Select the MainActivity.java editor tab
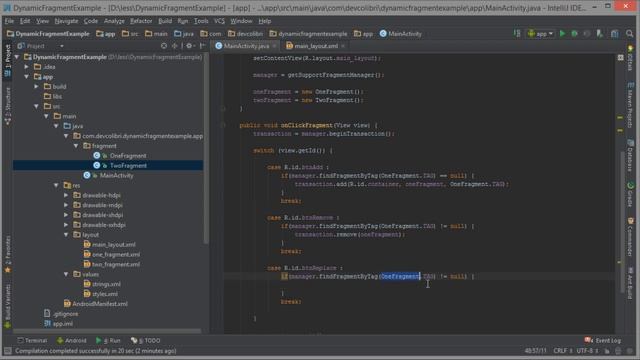640x360 pixels. pyautogui.click(x=246, y=46)
